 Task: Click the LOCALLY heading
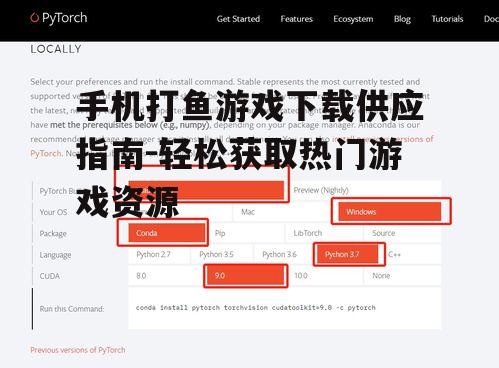pos(56,49)
